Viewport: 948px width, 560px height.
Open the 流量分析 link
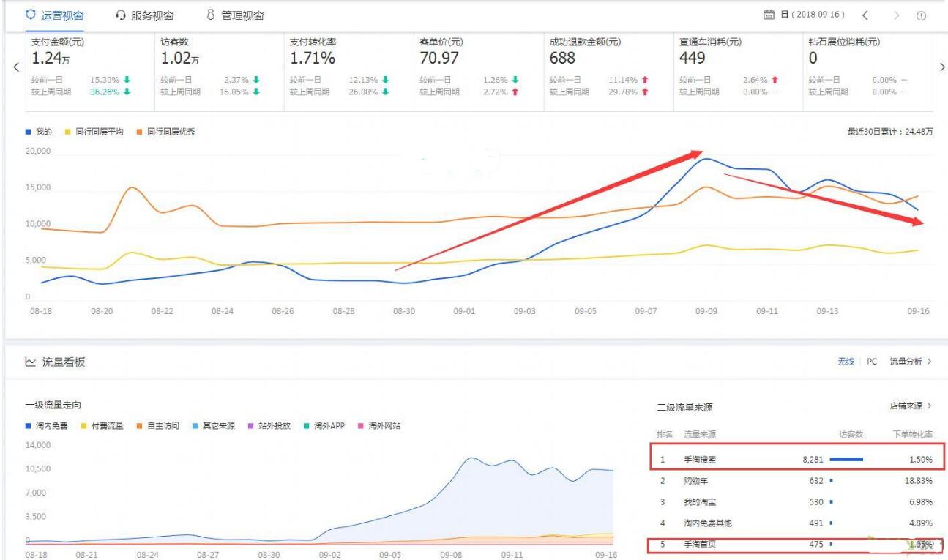(x=910, y=362)
